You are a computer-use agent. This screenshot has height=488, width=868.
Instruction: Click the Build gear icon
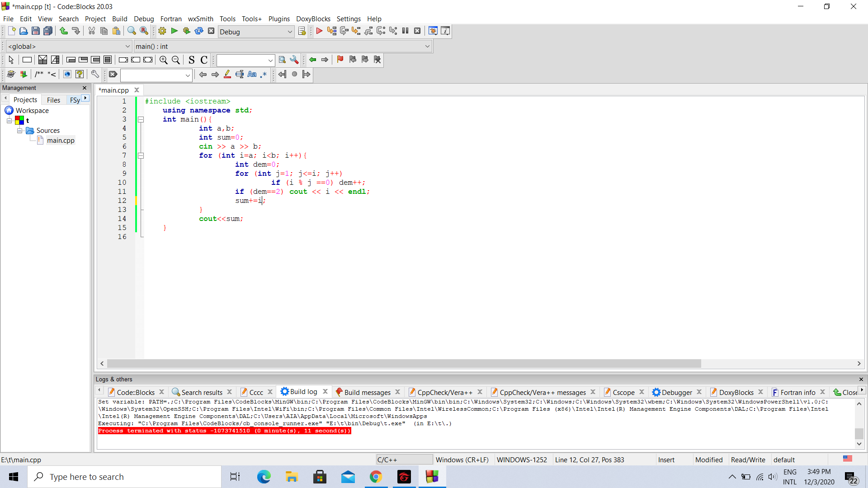coord(162,31)
